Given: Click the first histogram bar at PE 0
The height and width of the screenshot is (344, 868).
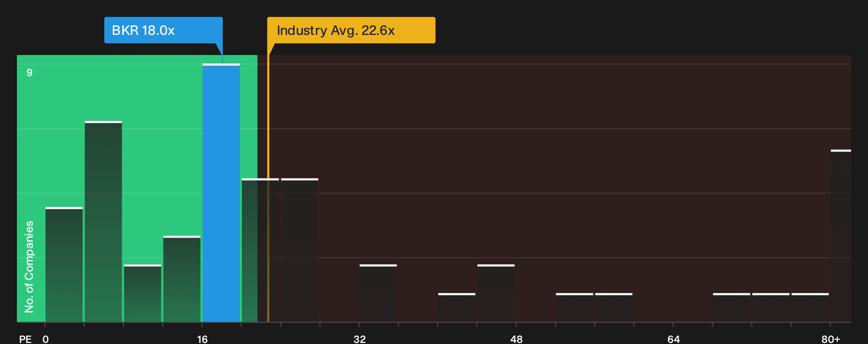Looking at the screenshot, I should (64, 265).
